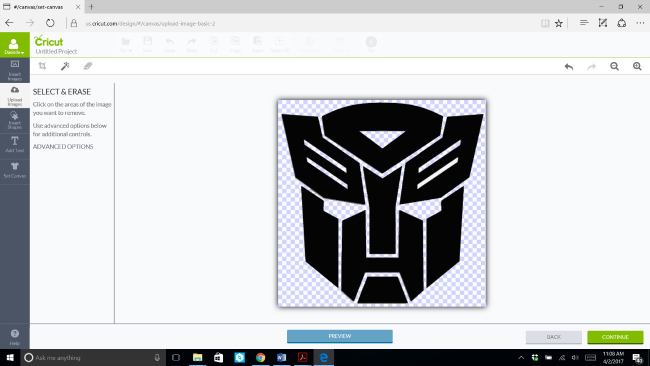Click the Cricut logo
Viewport: 650px width, 366px height.
pyautogui.click(x=49, y=41)
